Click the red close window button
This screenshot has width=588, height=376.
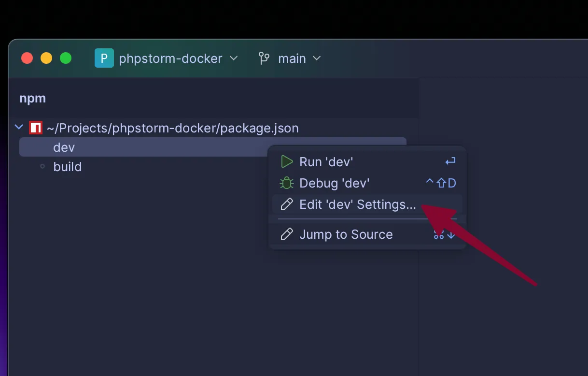point(27,58)
